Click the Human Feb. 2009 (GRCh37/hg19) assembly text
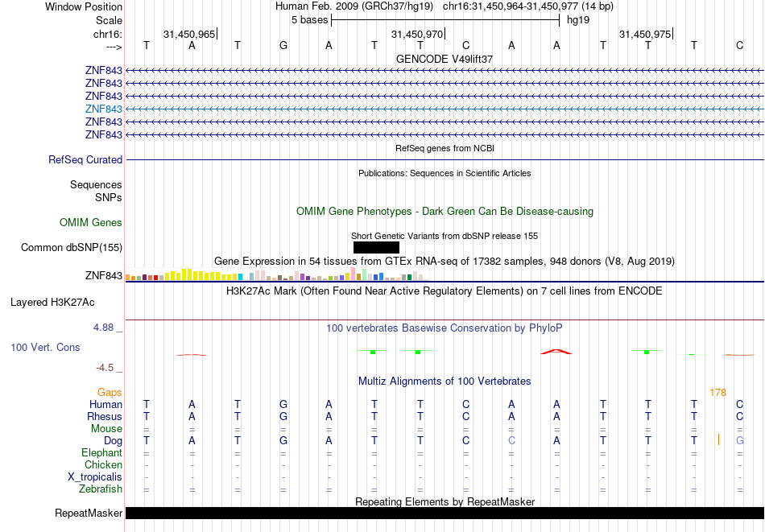Viewport: 765px width, 532px height. [x=354, y=6]
